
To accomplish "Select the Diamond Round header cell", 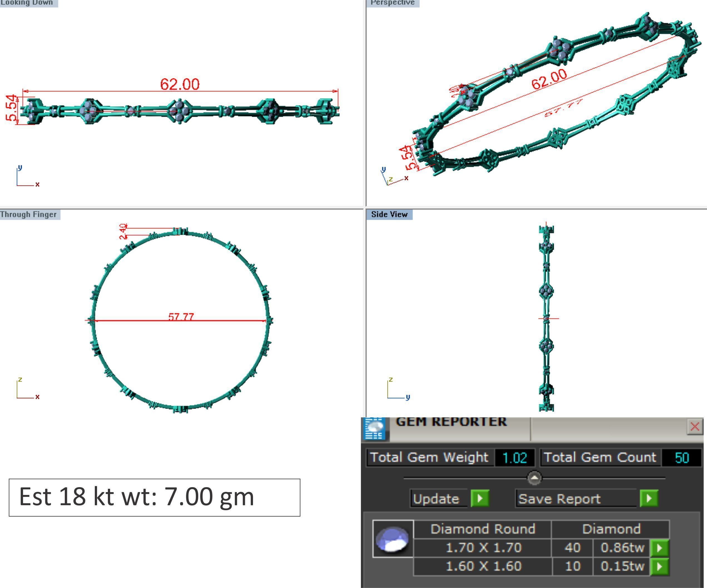I will click(x=482, y=529).
